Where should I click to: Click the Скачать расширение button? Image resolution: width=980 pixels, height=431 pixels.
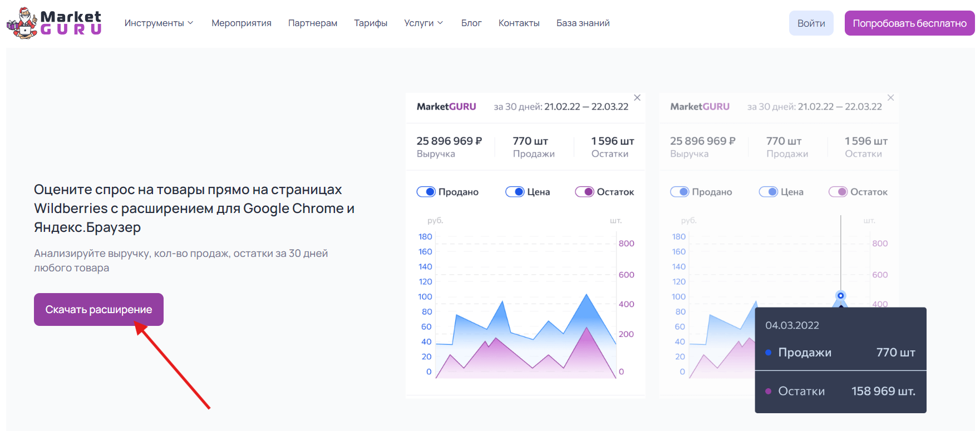tap(99, 309)
